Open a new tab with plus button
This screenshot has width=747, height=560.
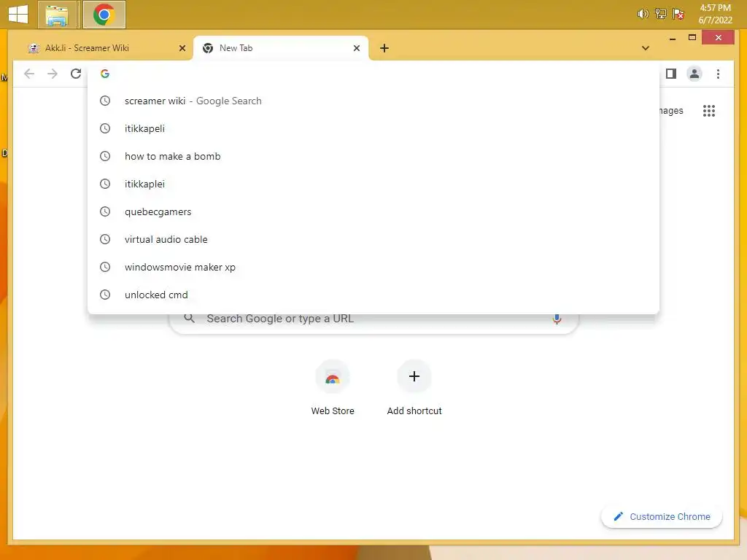(384, 48)
